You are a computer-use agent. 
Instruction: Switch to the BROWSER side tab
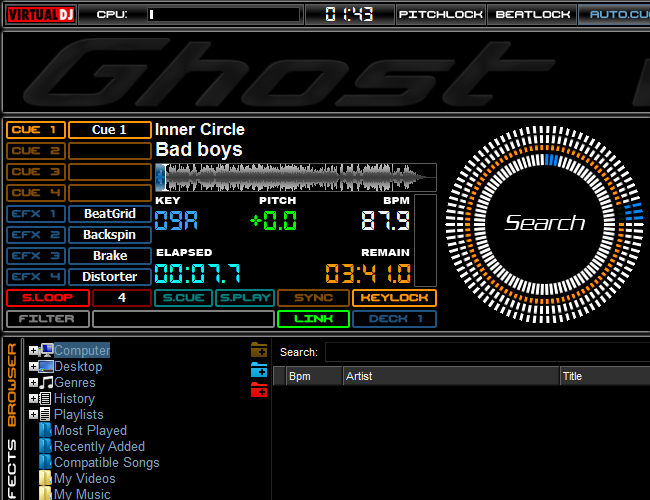coord(12,385)
